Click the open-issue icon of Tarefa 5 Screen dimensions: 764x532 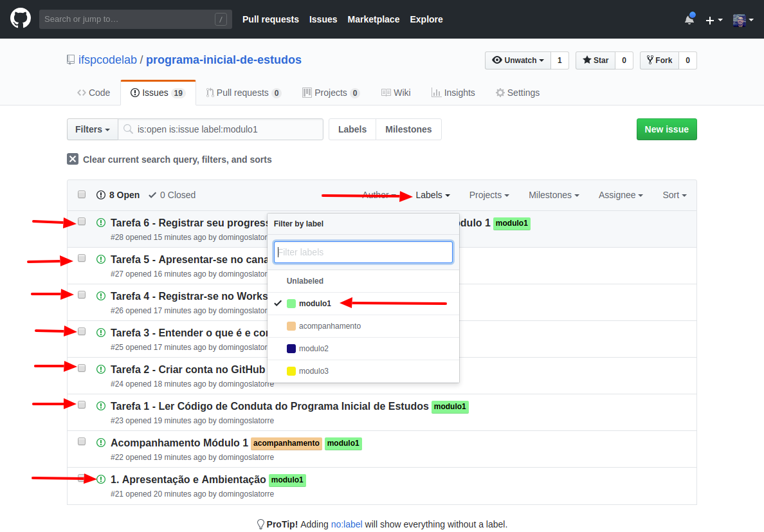click(x=101, y=259)
